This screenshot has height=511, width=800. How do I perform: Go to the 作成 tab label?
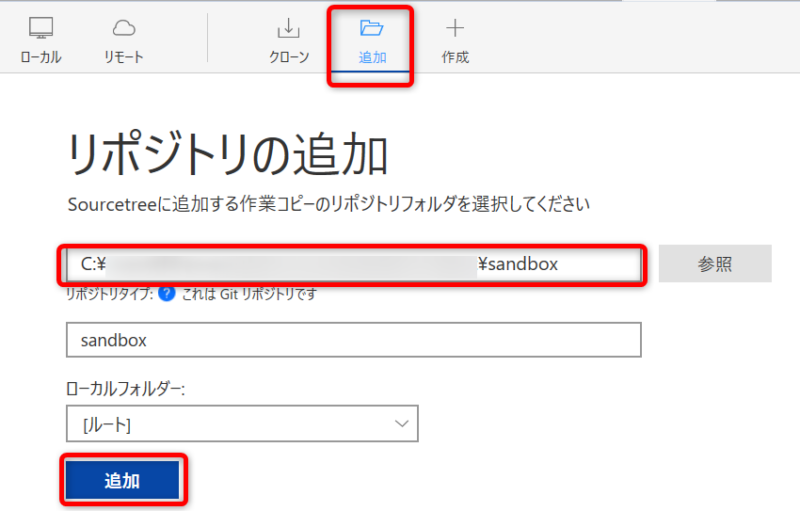pos(455,57)
